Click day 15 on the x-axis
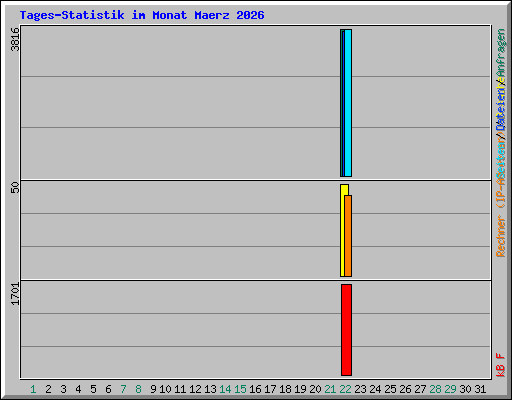The image size is (512, 400). click(x=240, y=389)
